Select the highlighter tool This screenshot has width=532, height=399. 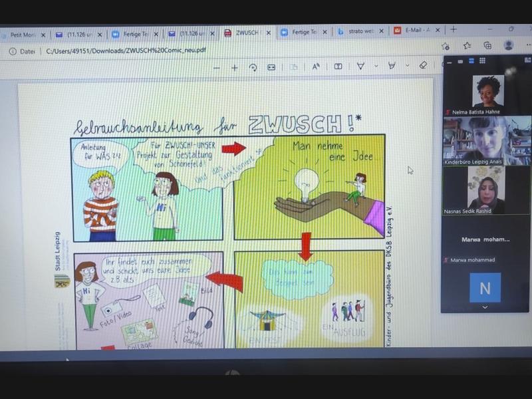[x=392, y=66]
